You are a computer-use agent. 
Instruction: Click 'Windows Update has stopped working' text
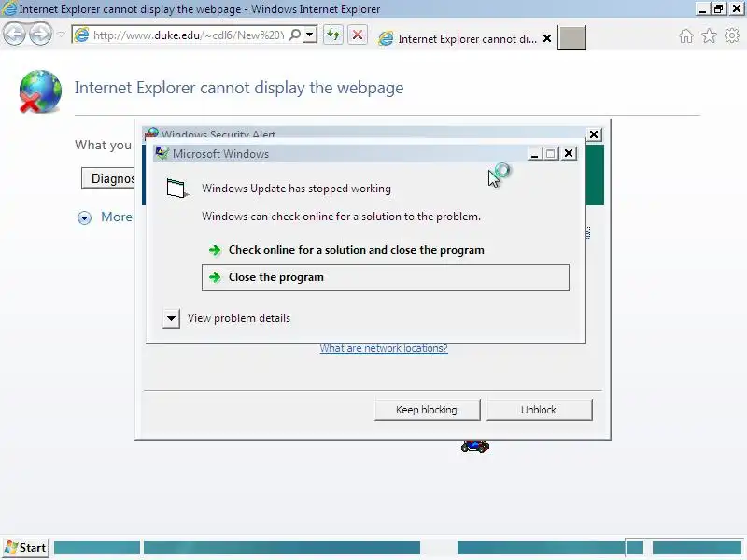[296, 189]
